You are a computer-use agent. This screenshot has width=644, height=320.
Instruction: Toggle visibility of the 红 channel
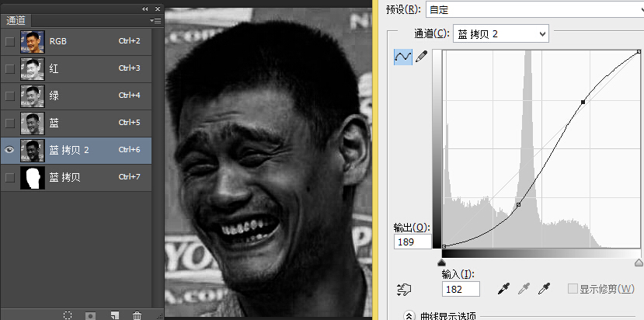[9, 68]
